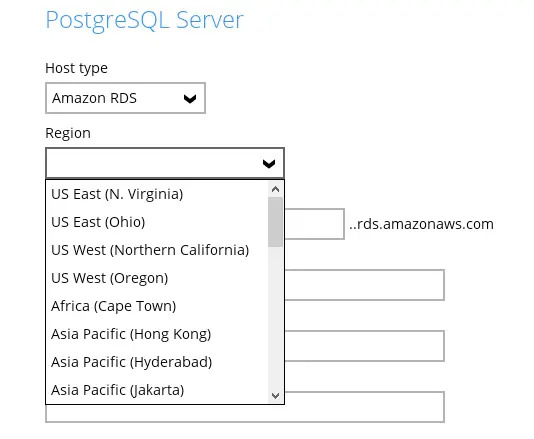Click the hostname field before ..rds.amazonaws.com
534x439 pixels.
point(314,224)
